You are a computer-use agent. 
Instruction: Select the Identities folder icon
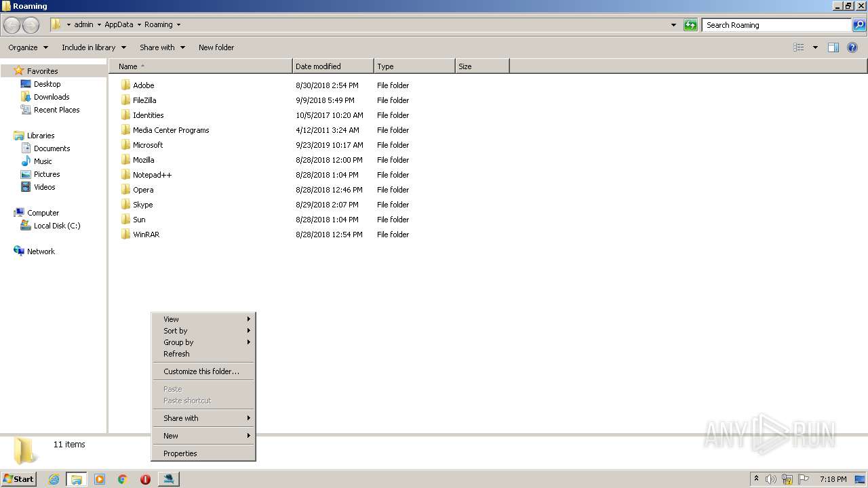click(125, 115)
